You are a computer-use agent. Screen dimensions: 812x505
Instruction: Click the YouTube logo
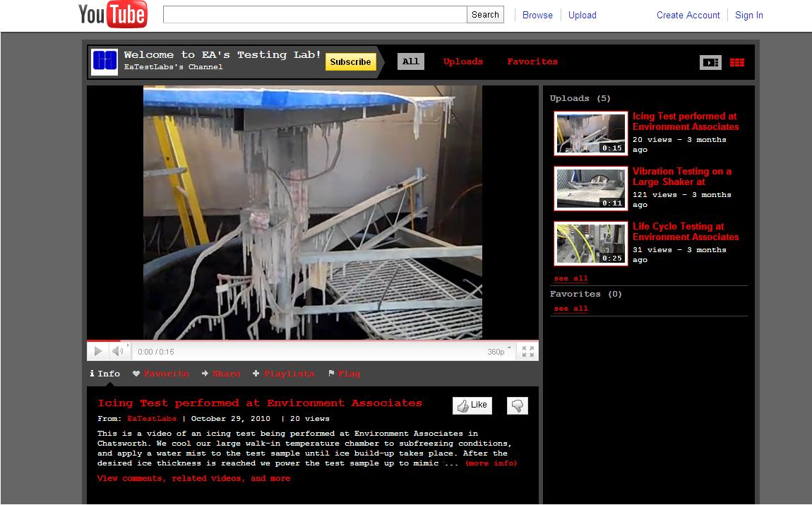[x=113, y=15]
